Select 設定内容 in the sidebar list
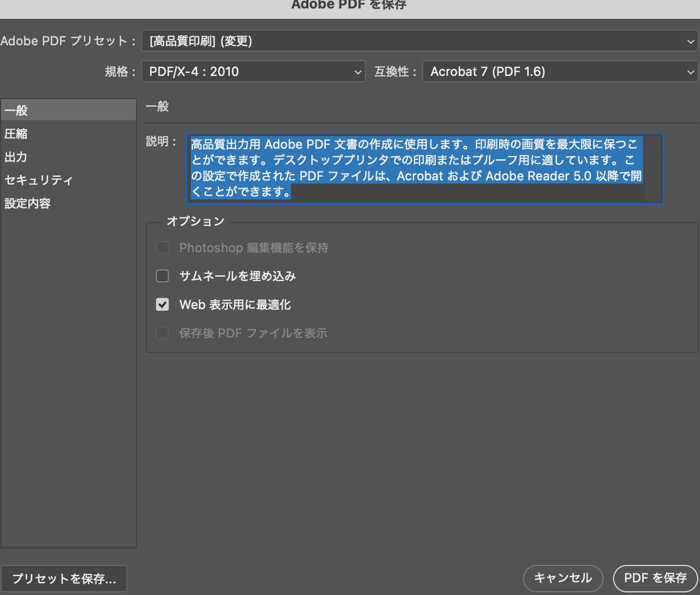The width and height of the screenshot is (700, 595). (69, 203)
